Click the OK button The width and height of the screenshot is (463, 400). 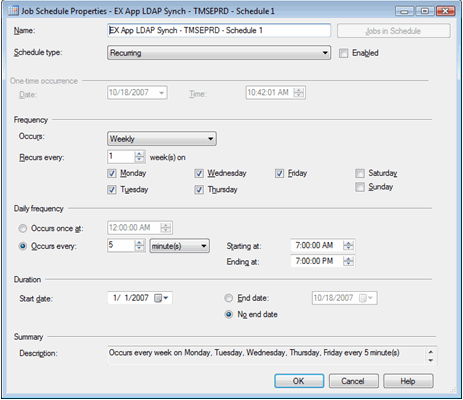coord(299,381)
